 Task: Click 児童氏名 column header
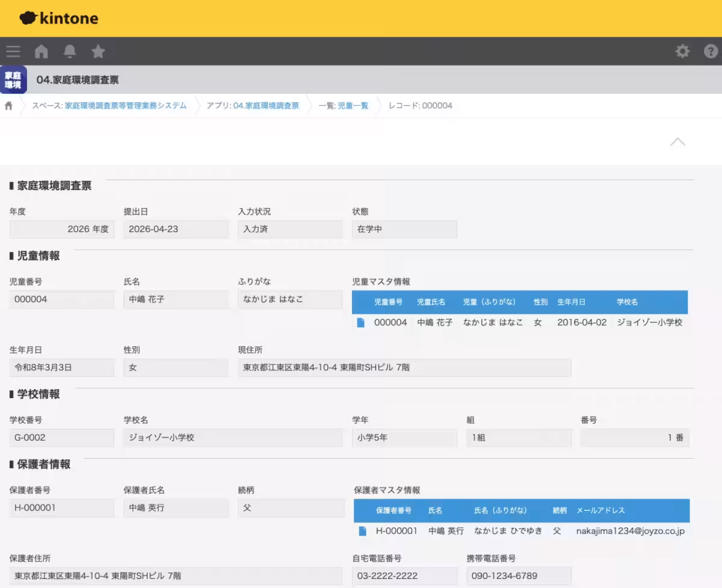[431, 302]
